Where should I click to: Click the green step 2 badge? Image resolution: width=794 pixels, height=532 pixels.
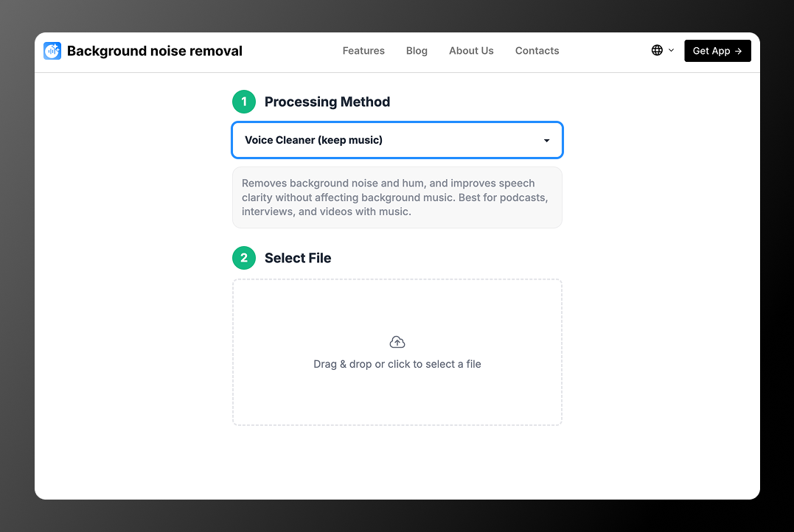(x=243, y=258)
